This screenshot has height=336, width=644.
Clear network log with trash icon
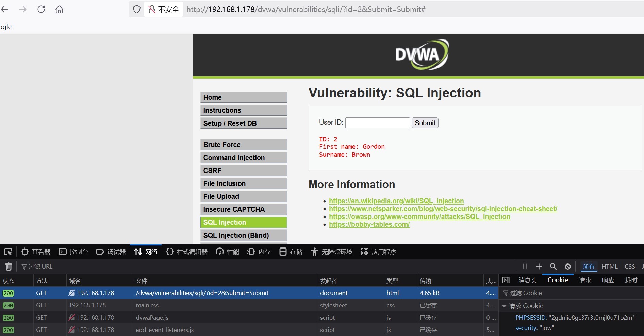click(9, 267)
